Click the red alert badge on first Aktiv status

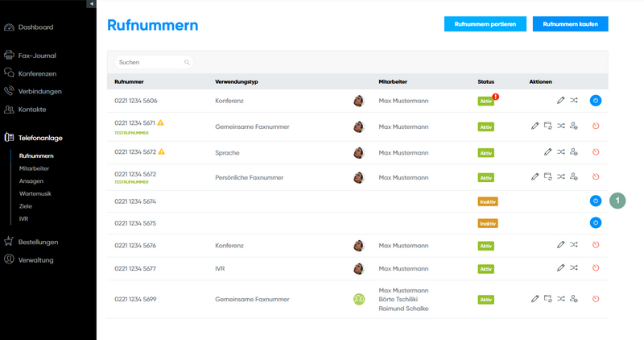(496, 97)
